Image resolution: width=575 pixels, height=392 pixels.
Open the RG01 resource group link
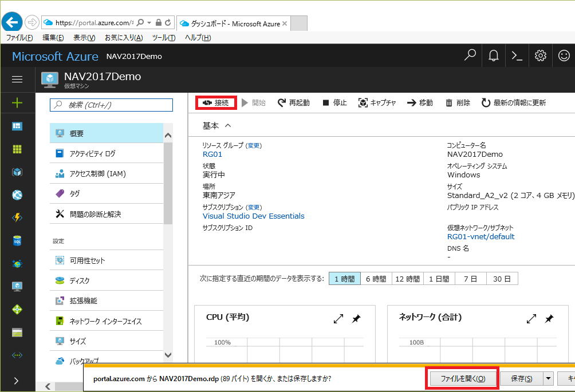tap(212, 155)
